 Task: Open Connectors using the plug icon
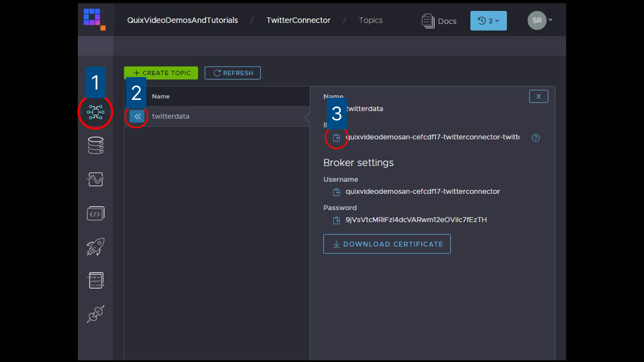pos(95,314)
